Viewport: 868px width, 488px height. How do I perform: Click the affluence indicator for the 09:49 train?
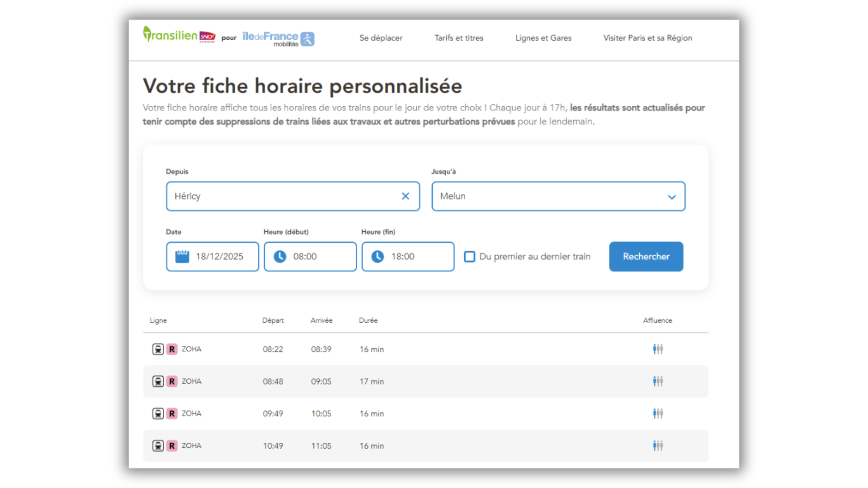(658, 413)
